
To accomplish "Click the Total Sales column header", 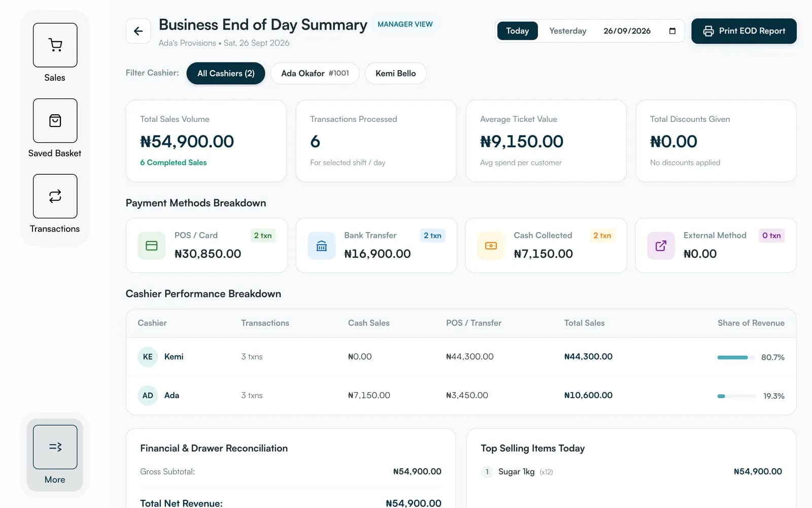I will pos(585,323).
